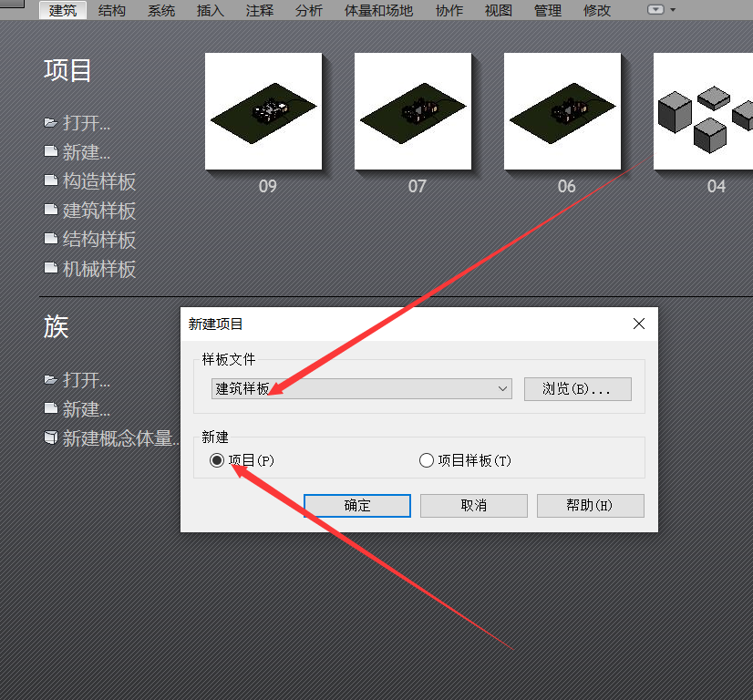The height and width of the screenshot is (700, 753).
Task: Click the ribbon display toggle icon after 修改
Action: 655,10
